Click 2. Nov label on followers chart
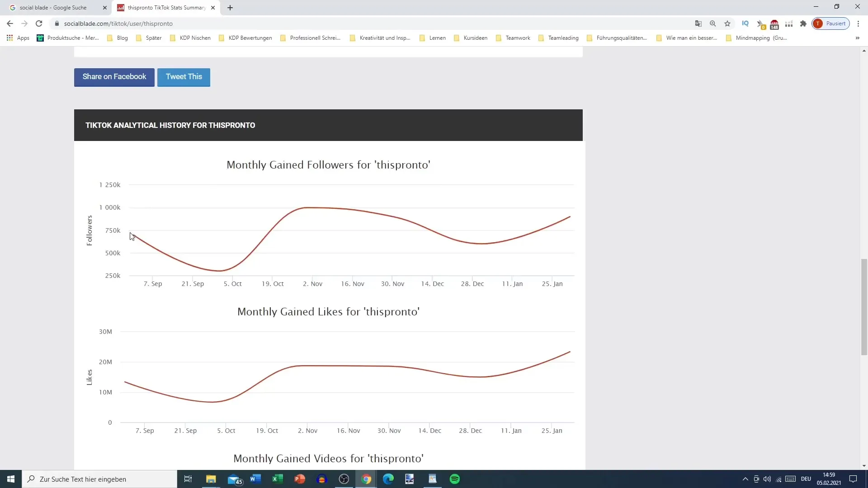 pyautogui.click(x=312, y=284)
